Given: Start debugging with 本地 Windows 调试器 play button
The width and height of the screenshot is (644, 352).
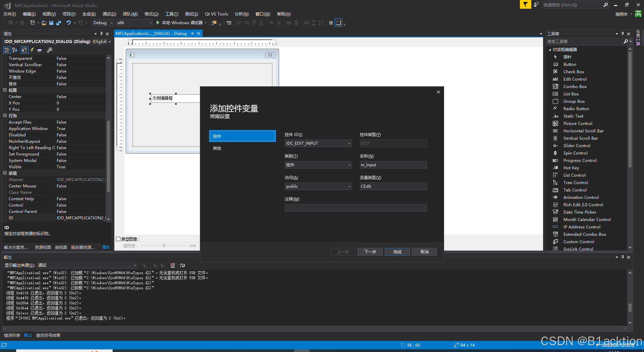Looking at the screenshot, I should [x=158, y=23].
